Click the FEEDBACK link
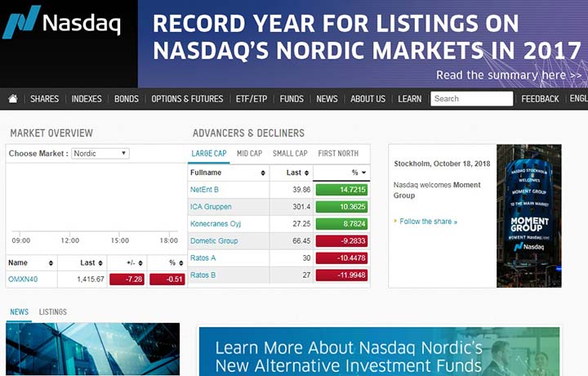The image size is (588, 376). (x=540, y=99)
